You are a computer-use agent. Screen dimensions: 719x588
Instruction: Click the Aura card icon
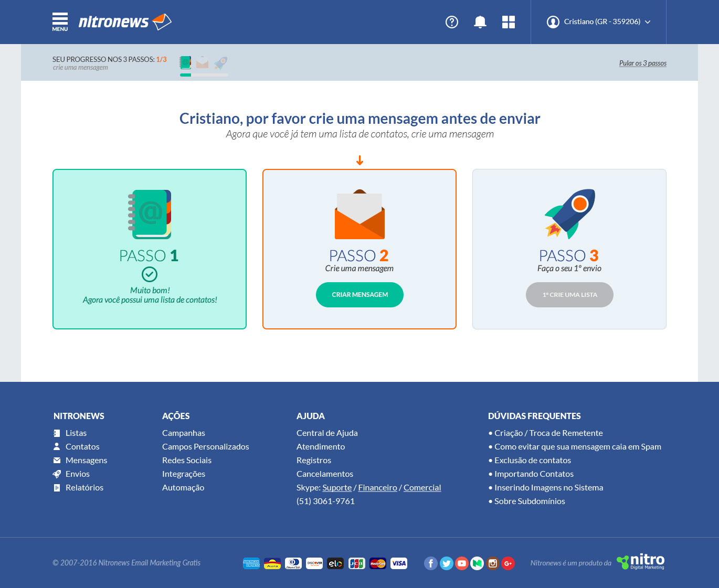272,564
